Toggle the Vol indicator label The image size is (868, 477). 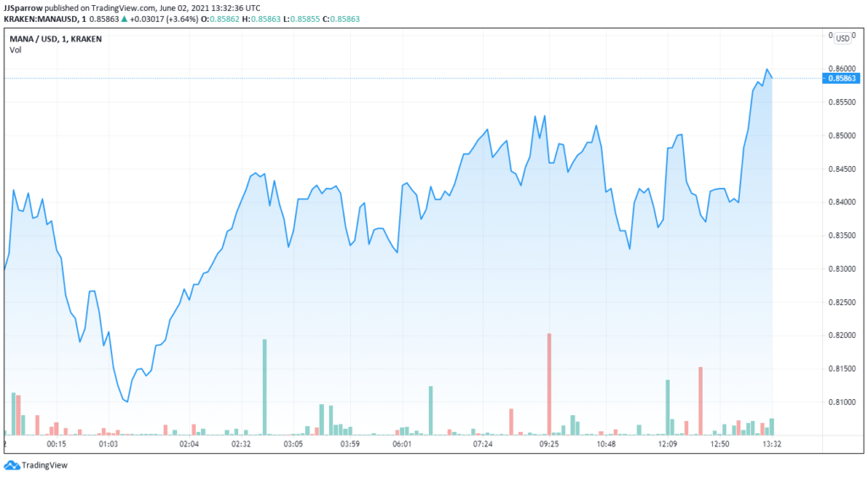click(16, 50)
